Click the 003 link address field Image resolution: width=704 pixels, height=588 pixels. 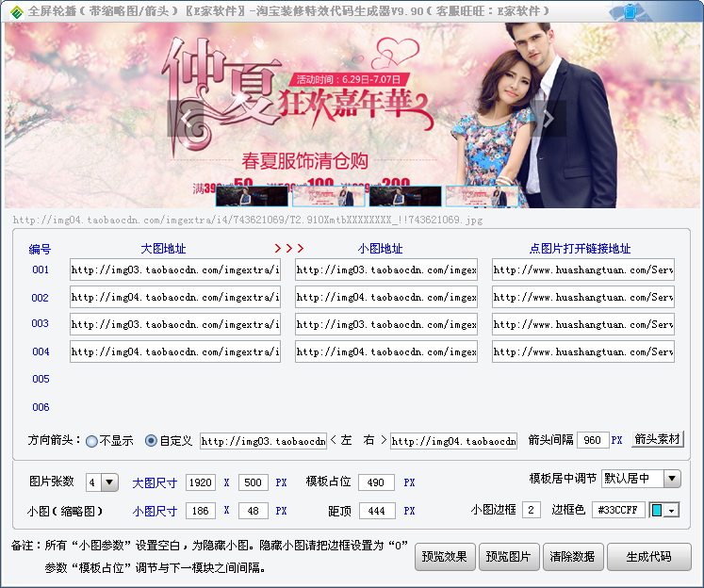pyautogui.click(x=583, y=324)
